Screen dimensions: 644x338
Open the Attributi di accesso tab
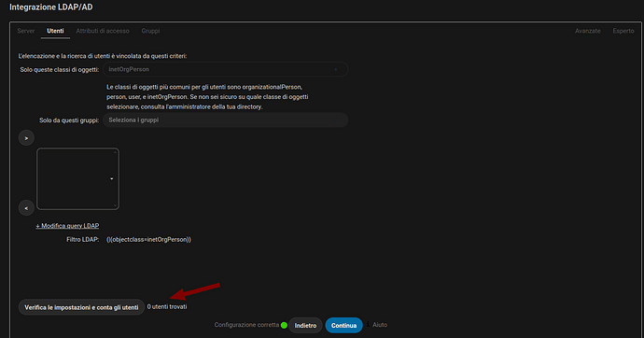pos(103,31)
